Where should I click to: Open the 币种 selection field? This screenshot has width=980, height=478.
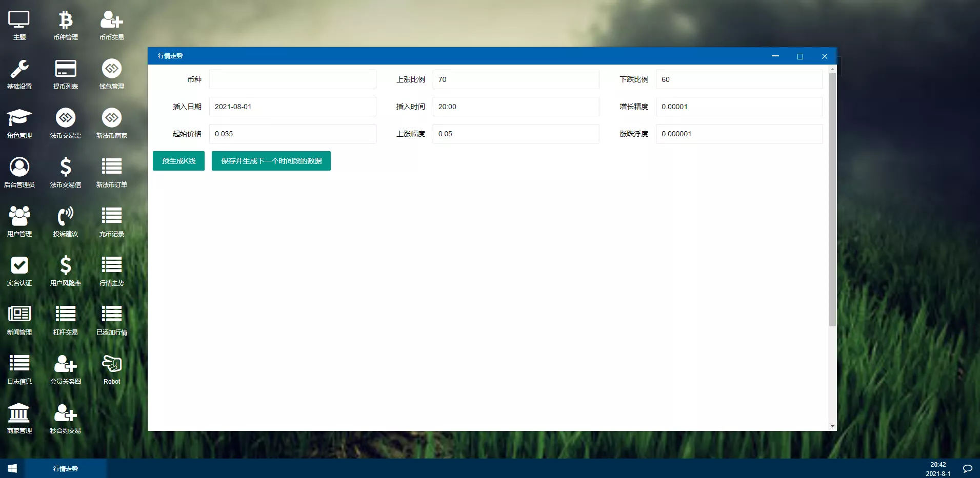pos(292,79)
